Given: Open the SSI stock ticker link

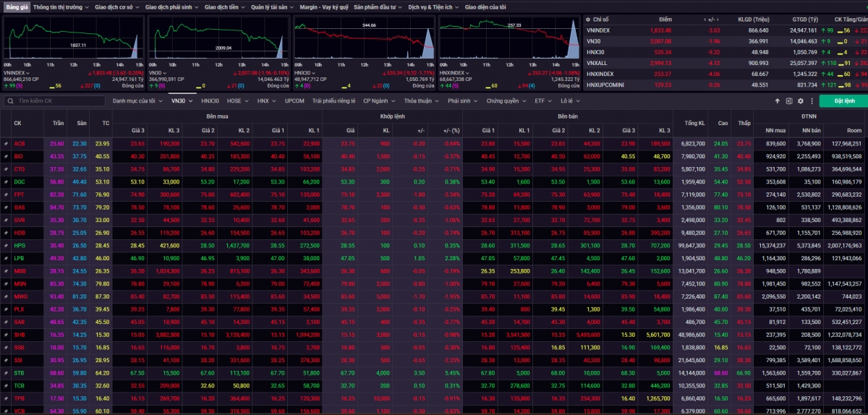Looking at the screenshot, I should click(x=18, y=360).
